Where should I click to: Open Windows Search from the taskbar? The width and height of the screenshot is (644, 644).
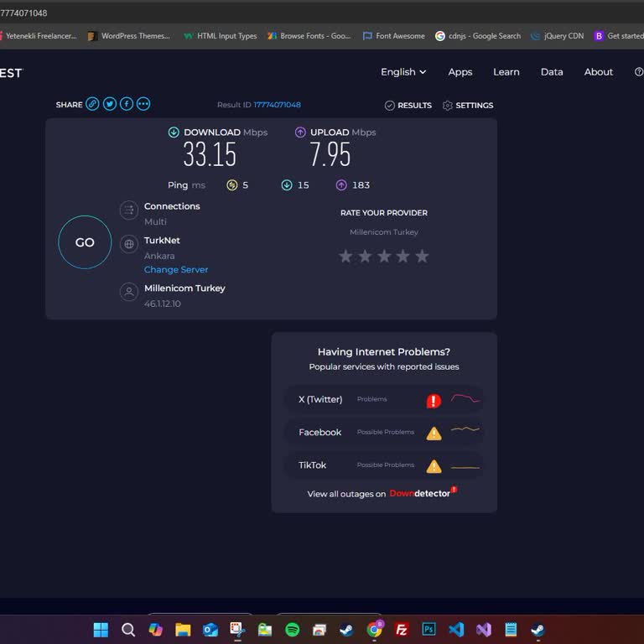(x=128, y=630)
